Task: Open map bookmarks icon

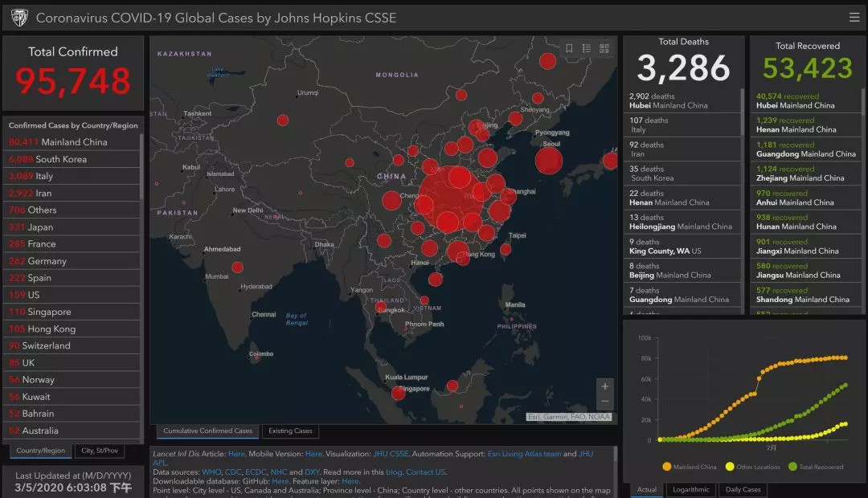Action: pos(569,49)
